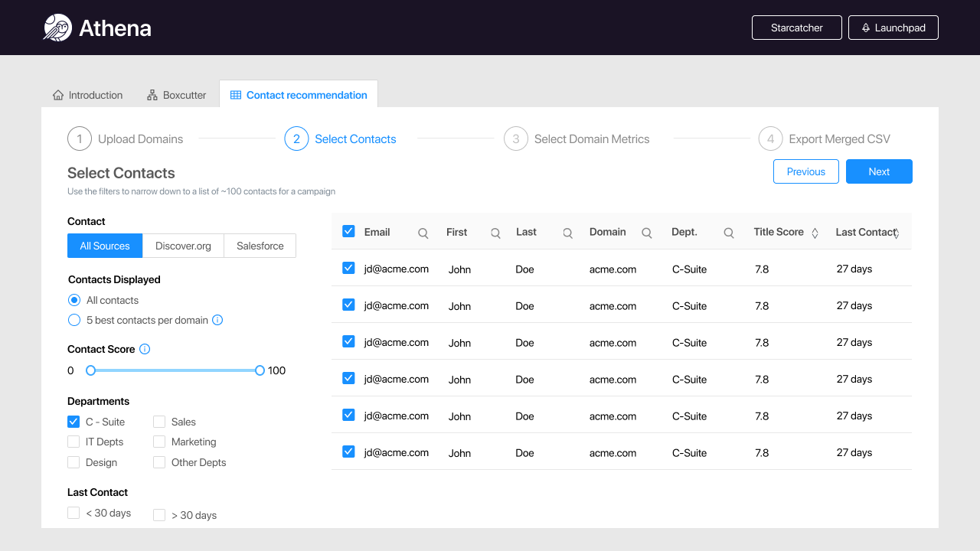The width and height of the screenshot is (980, 551).
Task: Click step 4 circle for Export Merged CSV
Action: pos(771,139)
